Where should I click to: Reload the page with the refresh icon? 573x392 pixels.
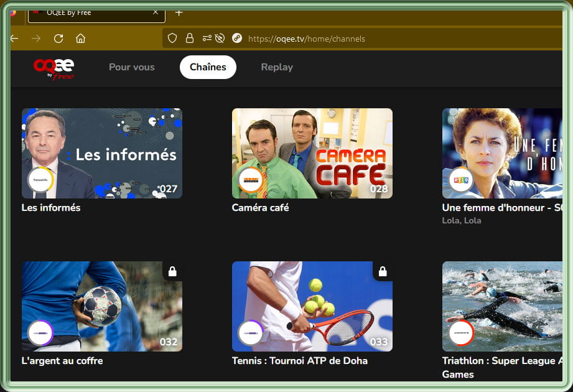coord(58,39)
